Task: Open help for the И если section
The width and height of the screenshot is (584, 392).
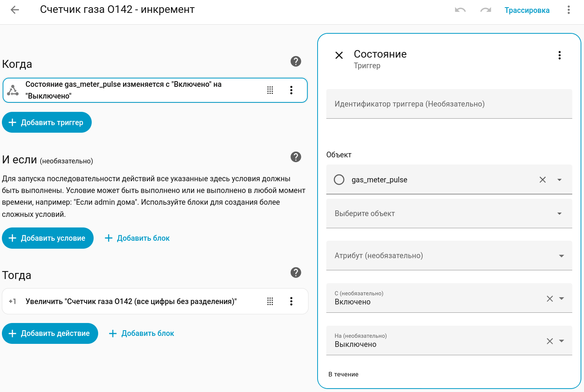Action: pos(296,157)
